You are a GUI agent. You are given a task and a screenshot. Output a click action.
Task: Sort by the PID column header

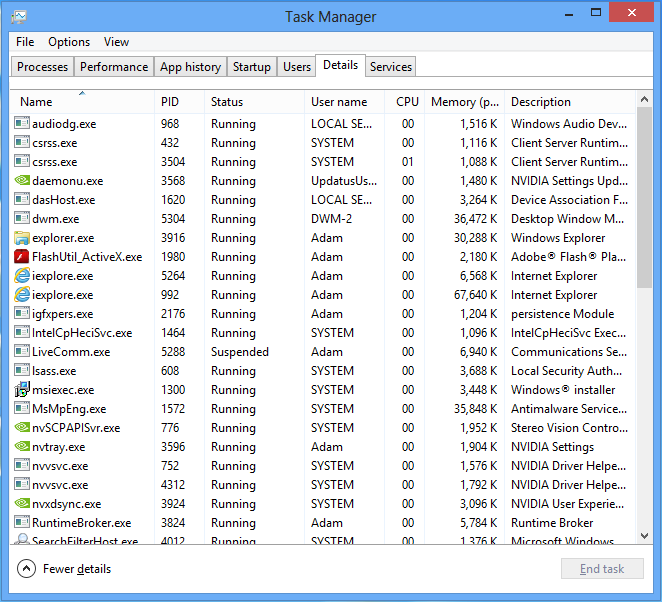tap(179, 102)
